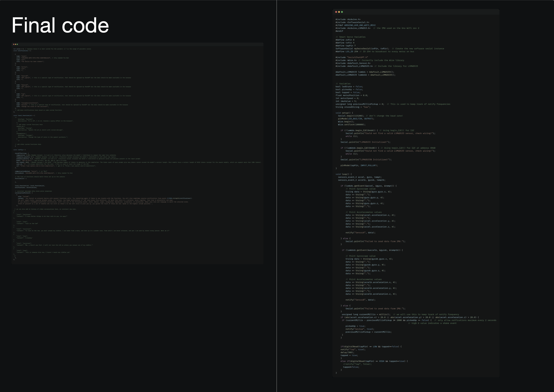
Task: Click "const local_functionList" declaration line
Action: 24,115
